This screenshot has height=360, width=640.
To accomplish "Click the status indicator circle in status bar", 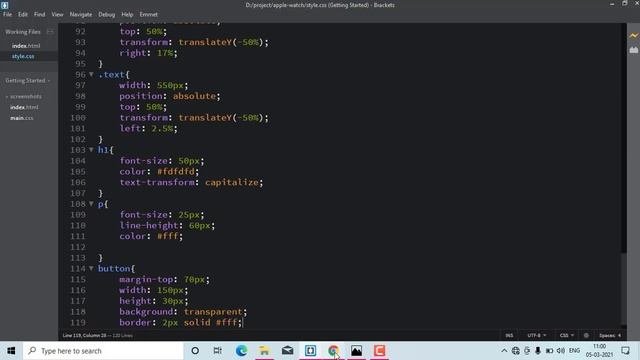I will pos(586,336).
